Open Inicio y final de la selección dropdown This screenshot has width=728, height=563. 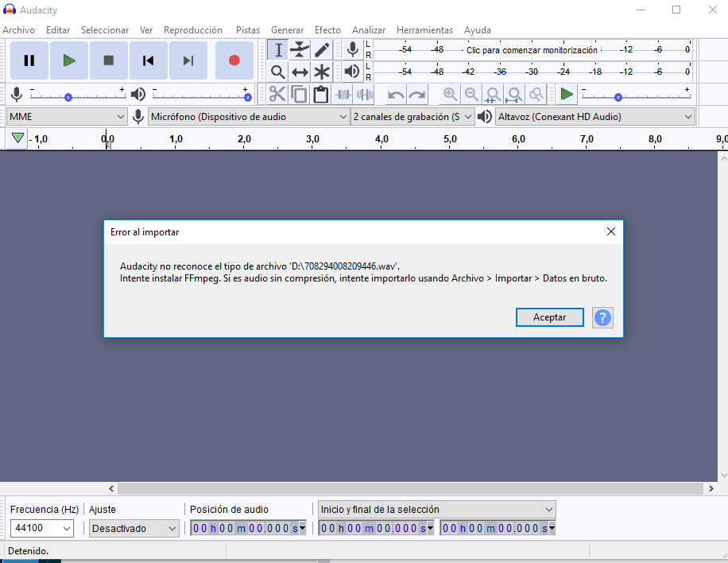pos(436,510)
